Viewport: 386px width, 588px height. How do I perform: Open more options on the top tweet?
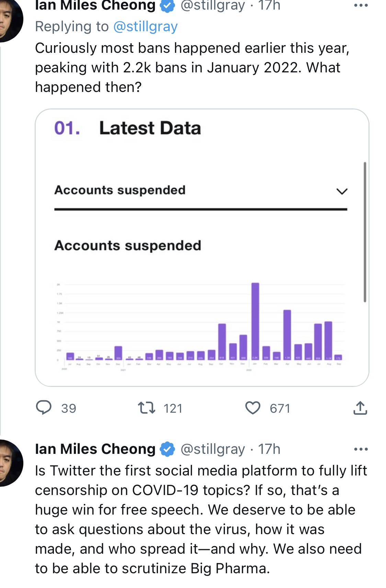point(361,5)
